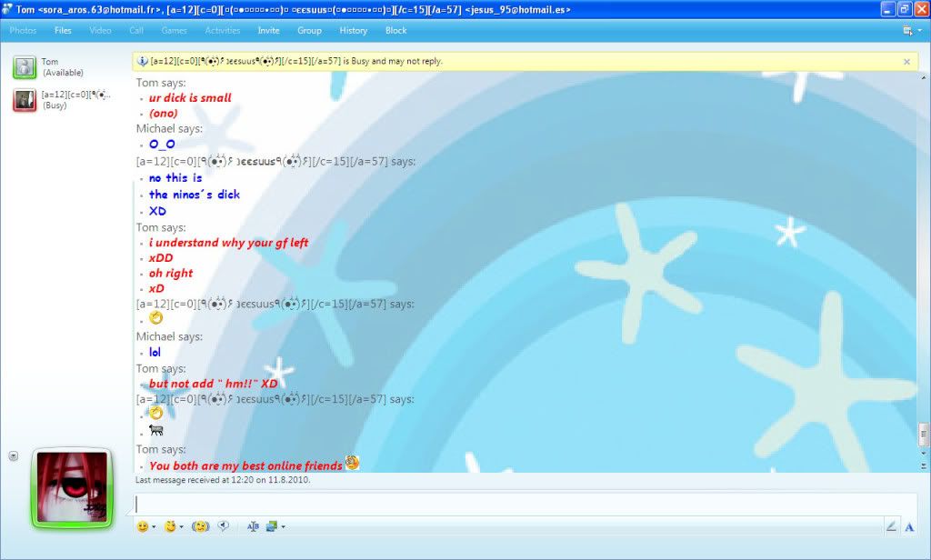The image size is (931, 560).
Task: Open the photo sharing tool
Action: click(x=23, y=30)
